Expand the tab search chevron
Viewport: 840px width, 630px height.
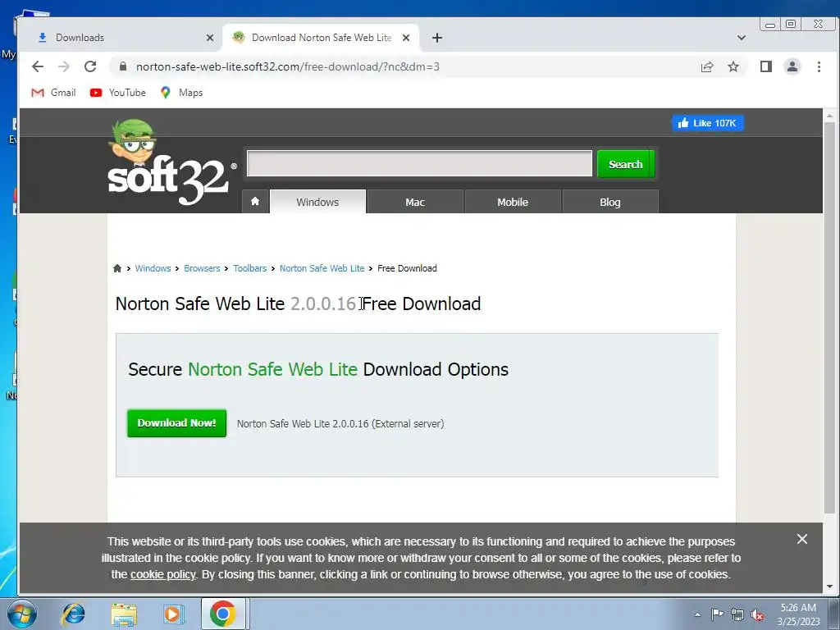click(742, 38)
